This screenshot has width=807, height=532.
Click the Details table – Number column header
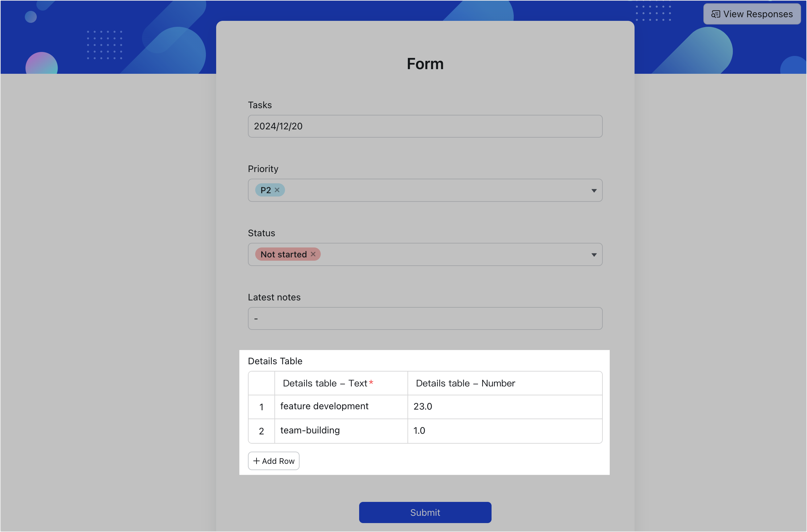point(505,383)
